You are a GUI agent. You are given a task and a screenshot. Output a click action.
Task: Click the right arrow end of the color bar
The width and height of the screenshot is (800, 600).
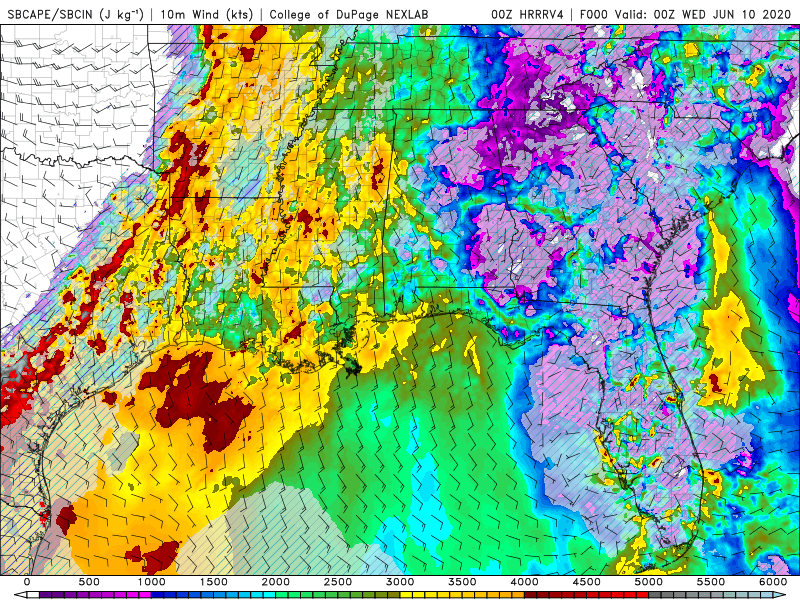780,595
